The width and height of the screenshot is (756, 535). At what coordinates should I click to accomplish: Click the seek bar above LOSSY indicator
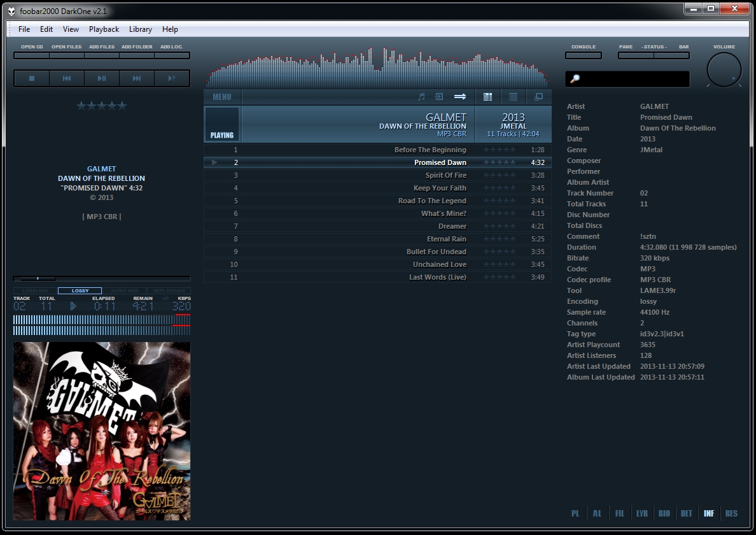pos(102,278)
